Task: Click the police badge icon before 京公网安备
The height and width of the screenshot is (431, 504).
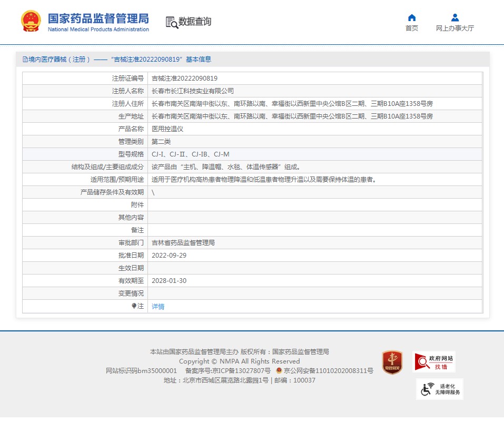Action: tap(279, 370)
